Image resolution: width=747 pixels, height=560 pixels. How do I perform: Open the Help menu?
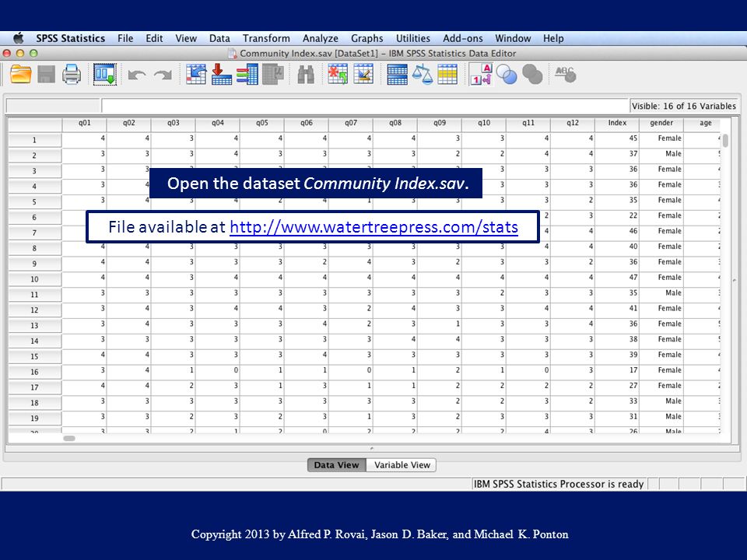(x=553, y=38)
